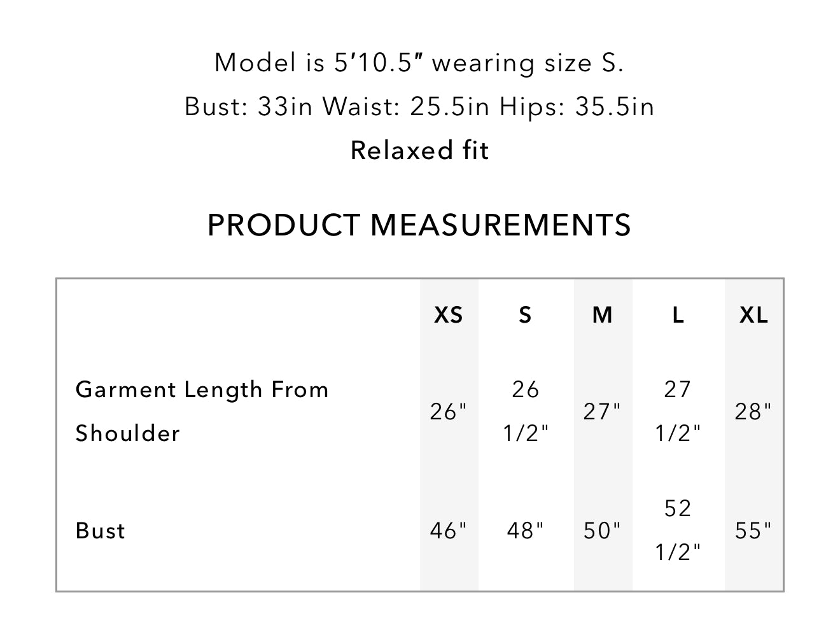Click the XL bust value 55"

753,530
